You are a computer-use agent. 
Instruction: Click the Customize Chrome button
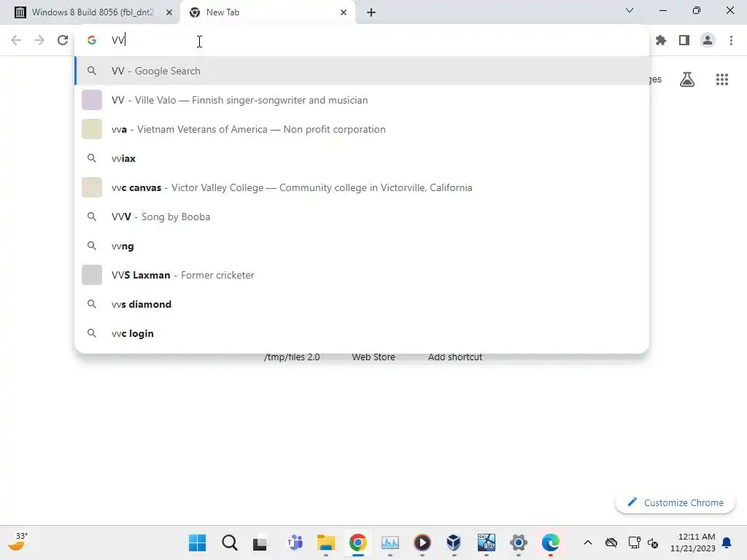675,502
